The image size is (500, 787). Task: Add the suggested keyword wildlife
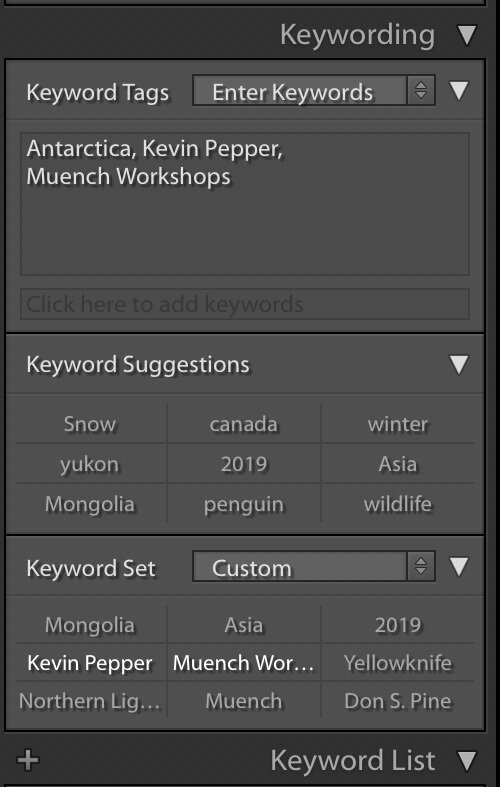(x=398, y=504)
